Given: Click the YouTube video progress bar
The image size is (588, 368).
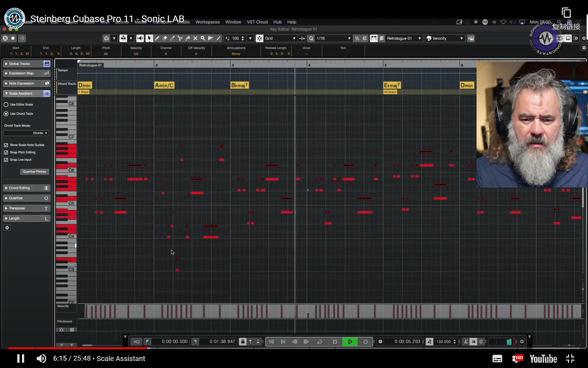Looking at the screenshot, I should pyautogui.click(x=294, y=348).
